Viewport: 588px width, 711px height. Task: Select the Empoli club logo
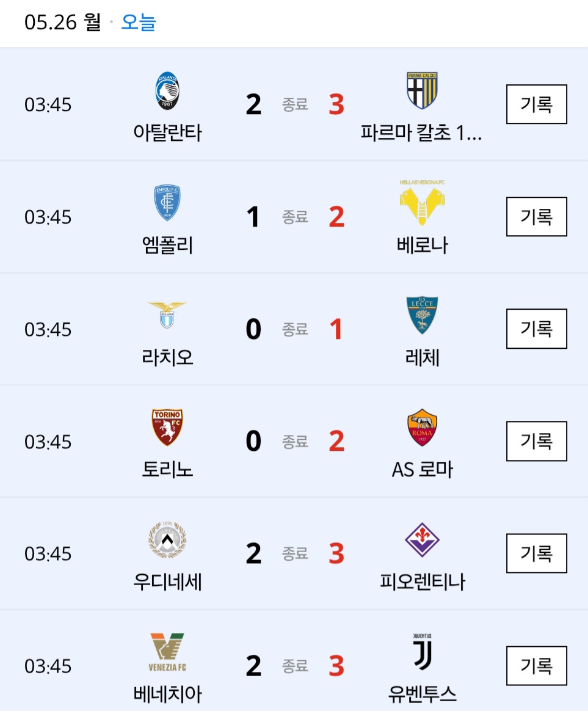click(167, 203)
